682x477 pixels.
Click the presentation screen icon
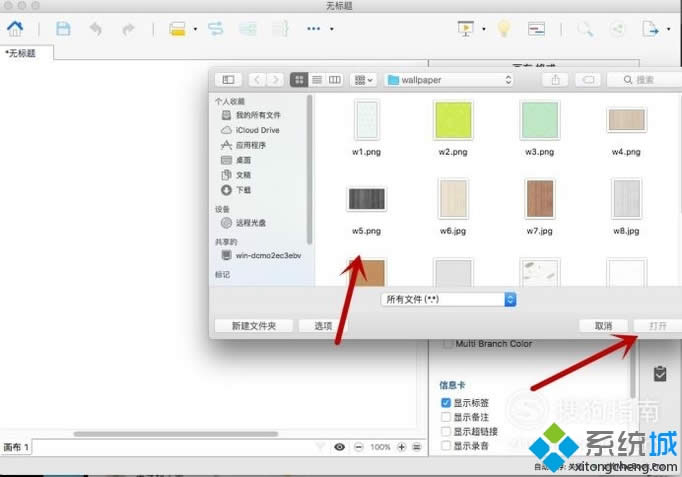pos(465,29)
